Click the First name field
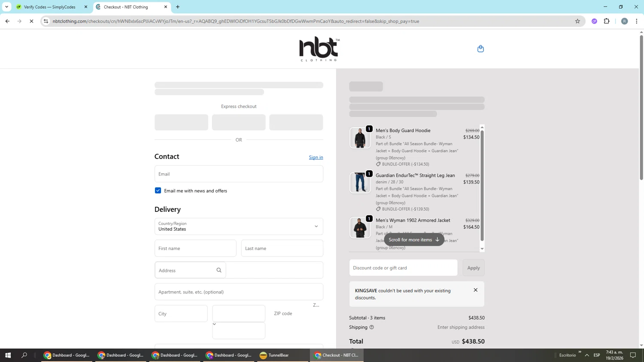Image resolution: width=644 pixels, height=362 pixels. (195, 248)
